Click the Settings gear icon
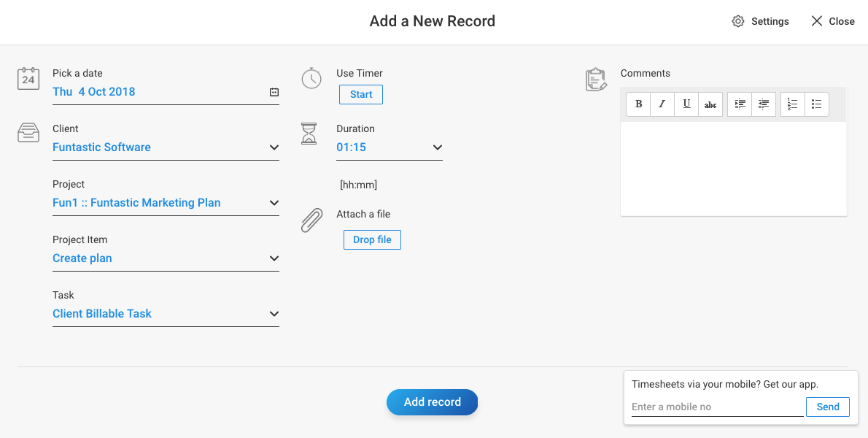The height and width of the screenshot is (438, 868). coord(738,21)
